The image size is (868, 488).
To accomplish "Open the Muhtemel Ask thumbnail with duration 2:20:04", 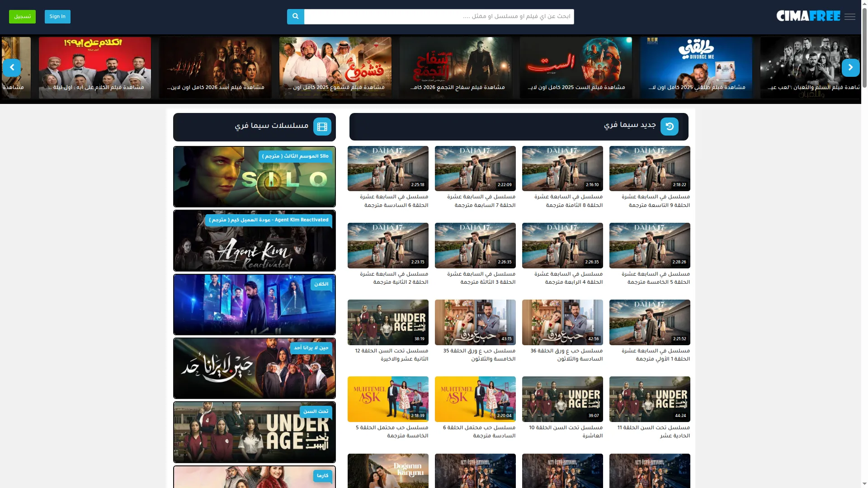I will 475,399.
